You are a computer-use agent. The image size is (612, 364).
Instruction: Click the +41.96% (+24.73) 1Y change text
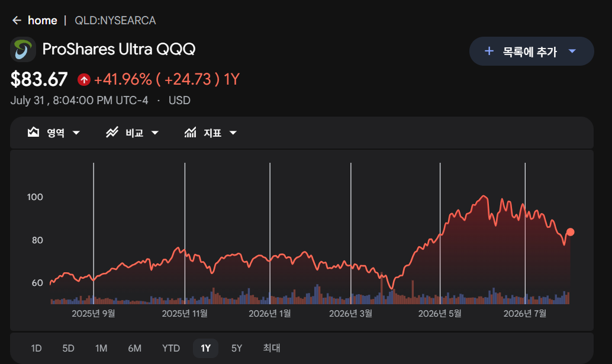167,79
